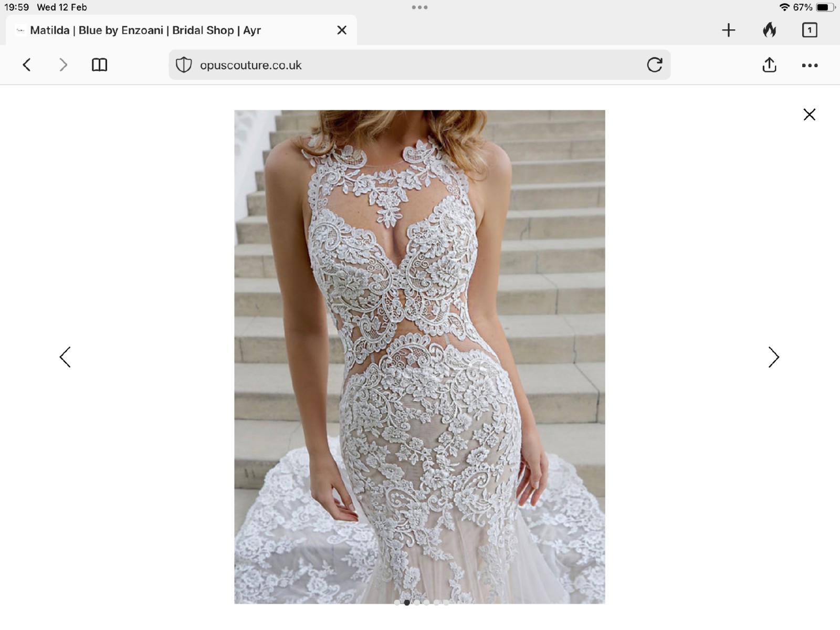Jump to fifth gallery dot
The width and height of the screenshot is (840, 630).
(436, 603)
